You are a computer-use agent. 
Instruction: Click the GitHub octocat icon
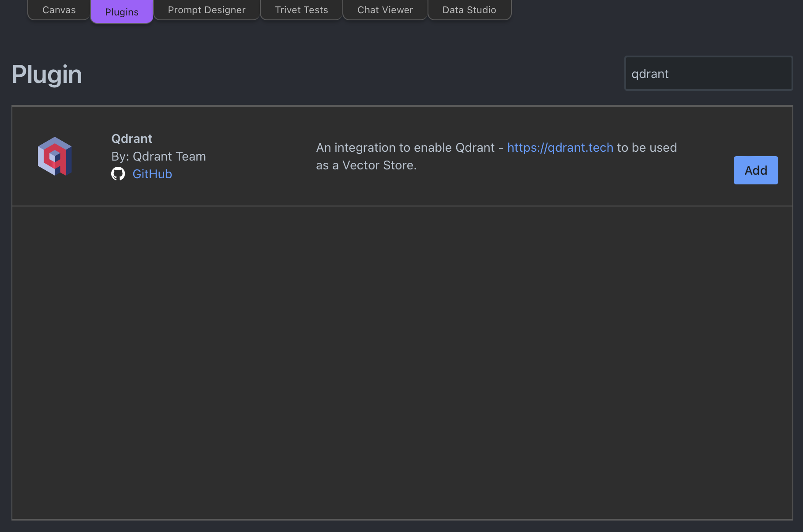118,174
